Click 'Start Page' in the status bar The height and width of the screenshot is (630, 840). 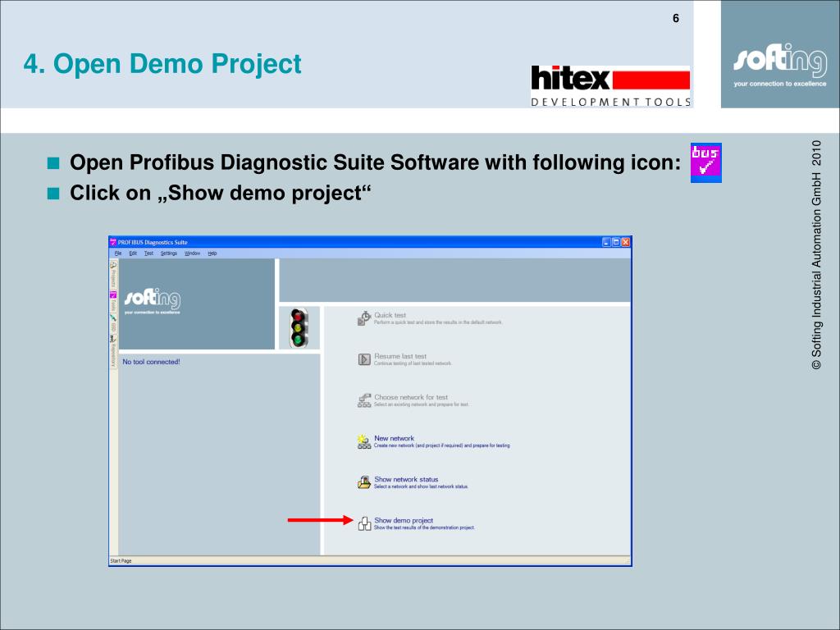121,561
